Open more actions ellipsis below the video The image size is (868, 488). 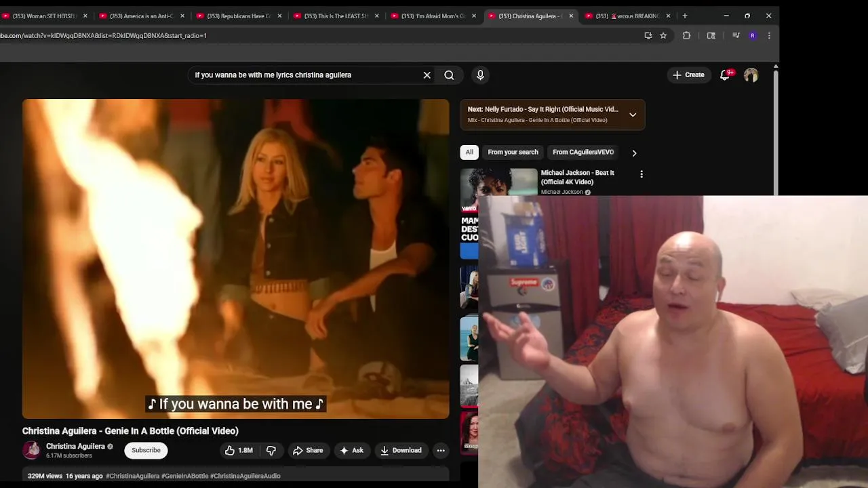[441, 450]
